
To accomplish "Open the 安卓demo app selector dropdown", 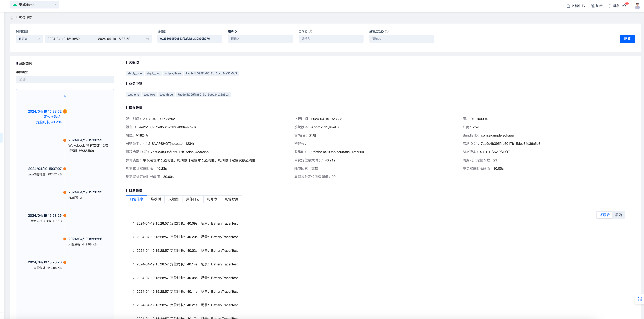I will 34,5.
